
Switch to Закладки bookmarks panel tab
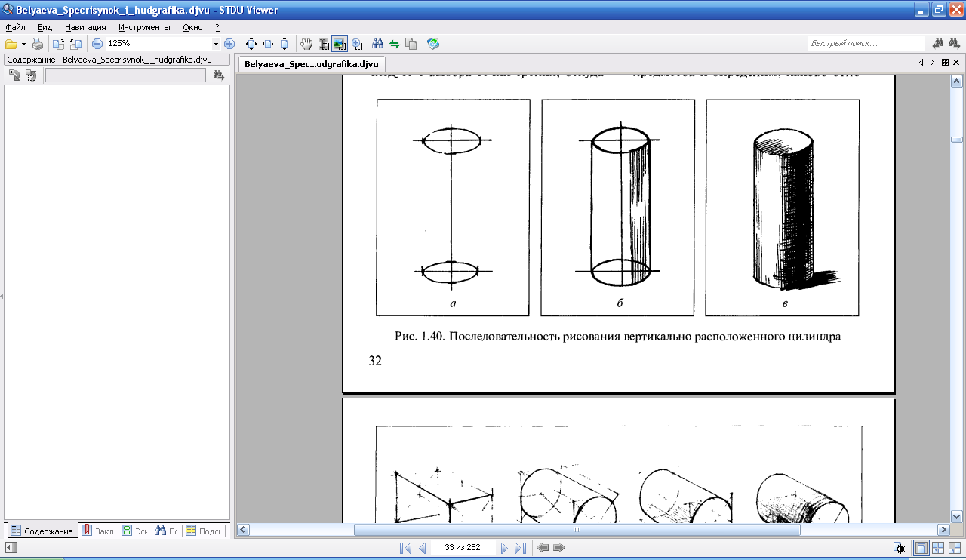(x=98, y=531)
